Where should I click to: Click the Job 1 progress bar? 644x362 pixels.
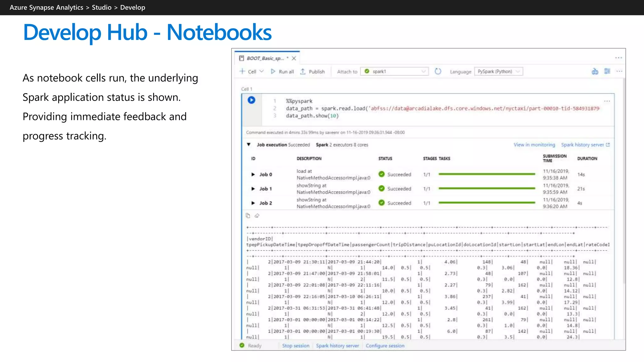(487, 189)
